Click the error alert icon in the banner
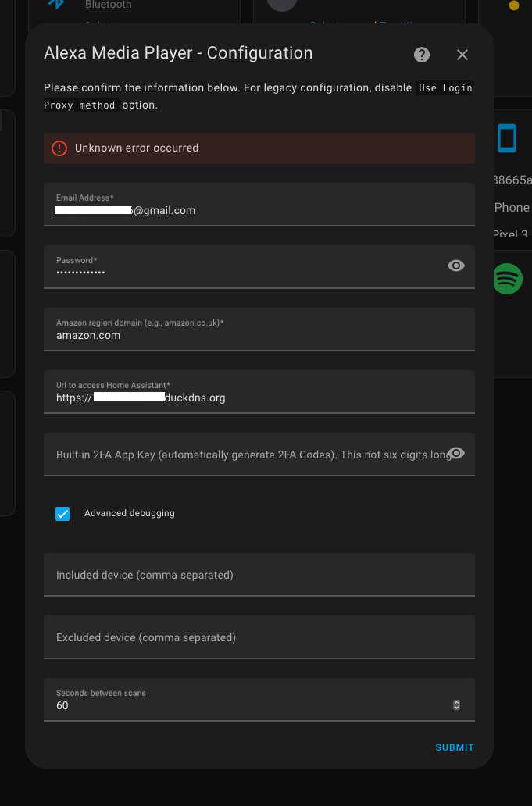The image size is (532, 806). [x=59, y=148]
